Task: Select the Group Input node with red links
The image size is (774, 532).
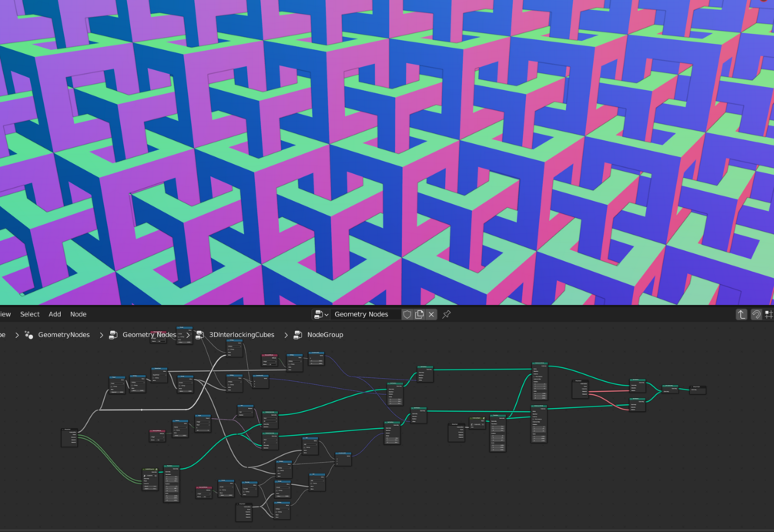Action: pyautogui.click(x=580, y=389)
